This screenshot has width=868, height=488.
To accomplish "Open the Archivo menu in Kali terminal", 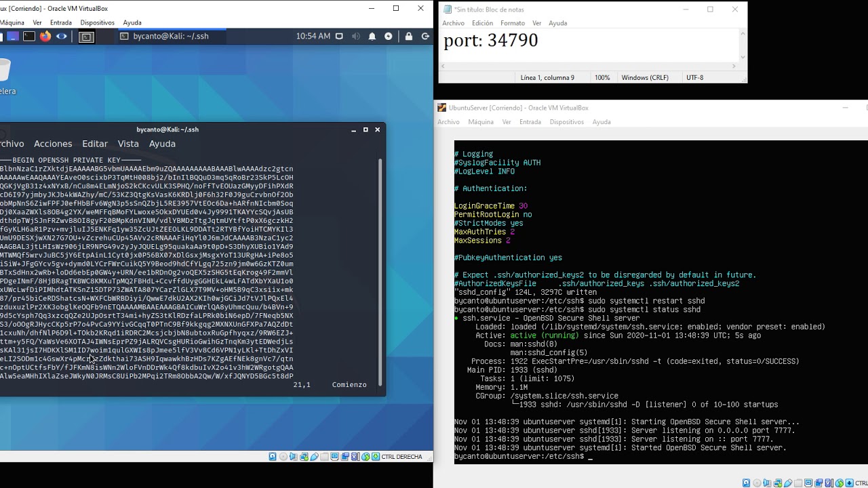I will tap(12, 144).
